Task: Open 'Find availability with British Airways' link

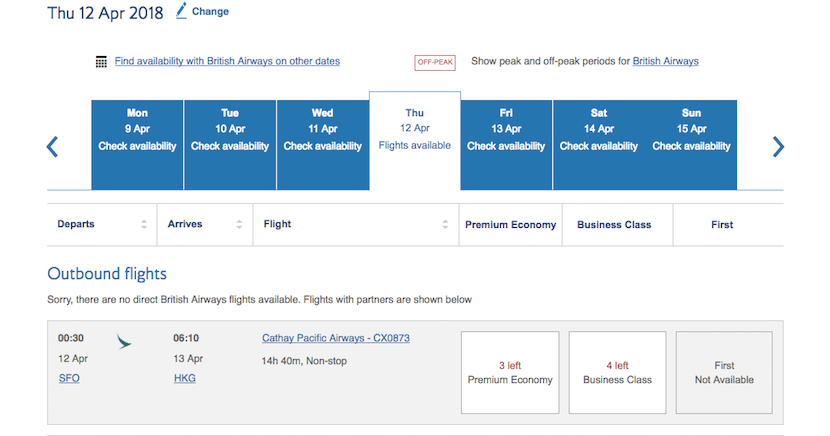Action: tap(227, 61)
